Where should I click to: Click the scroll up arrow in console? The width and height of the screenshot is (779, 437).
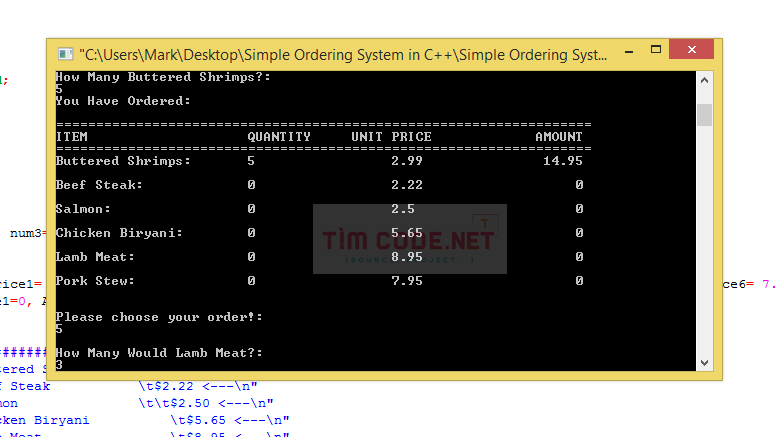click(x=704, y=80)
